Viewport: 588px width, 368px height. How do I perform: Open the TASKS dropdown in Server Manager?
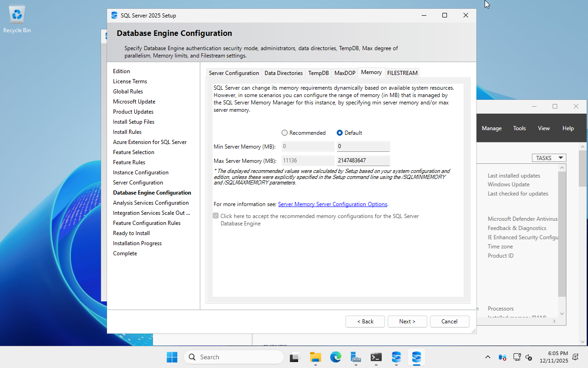click(549, 158)
